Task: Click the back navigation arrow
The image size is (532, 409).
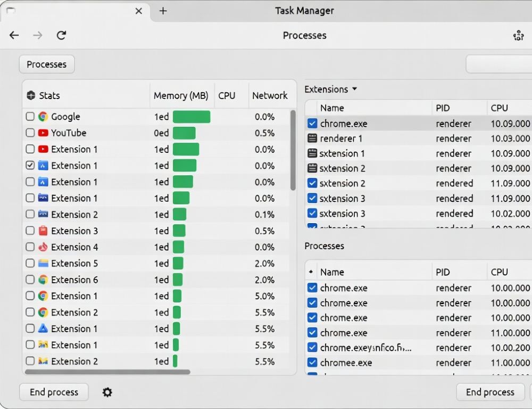Action: coord(14,35)
